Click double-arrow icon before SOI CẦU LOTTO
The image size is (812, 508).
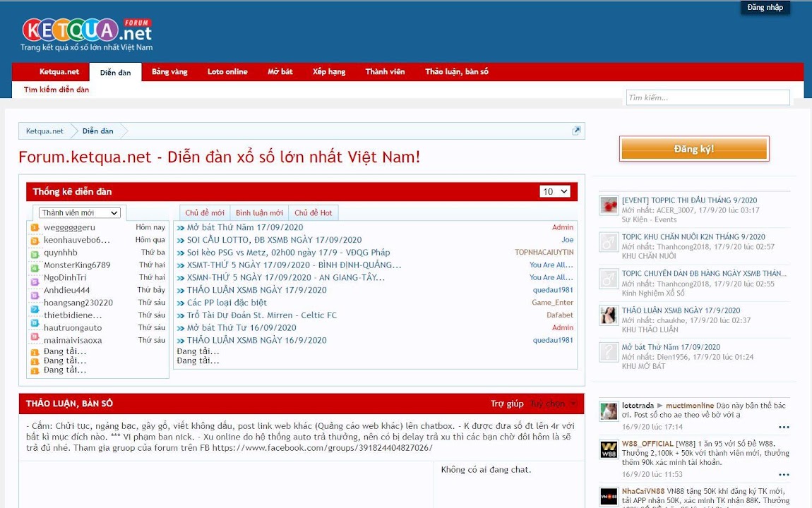pyautogui.click(x=181, y=240)
